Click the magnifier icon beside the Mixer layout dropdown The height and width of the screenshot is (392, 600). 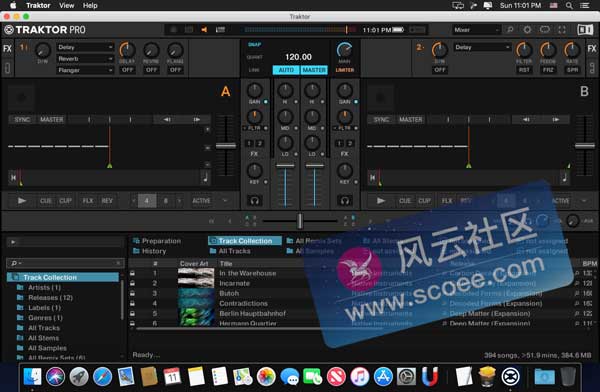tap(510, 29)
